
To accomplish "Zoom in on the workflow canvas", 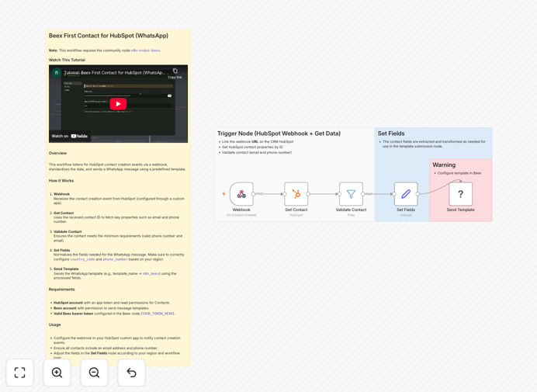I will coord(57,373).
